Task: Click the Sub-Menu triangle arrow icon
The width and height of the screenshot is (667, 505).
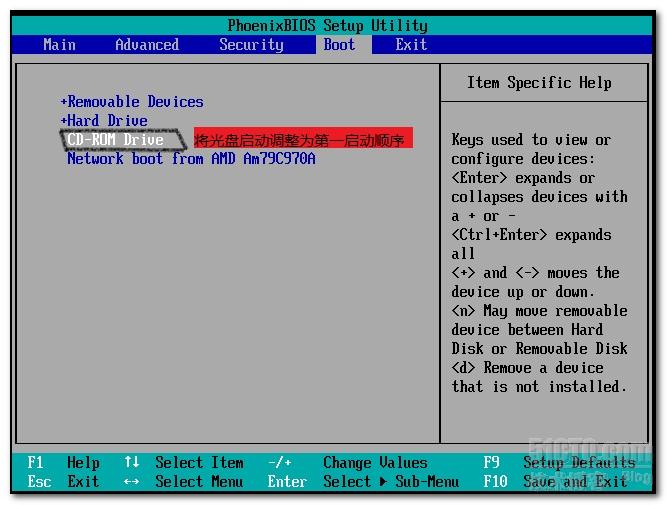Action: point(383,482)
